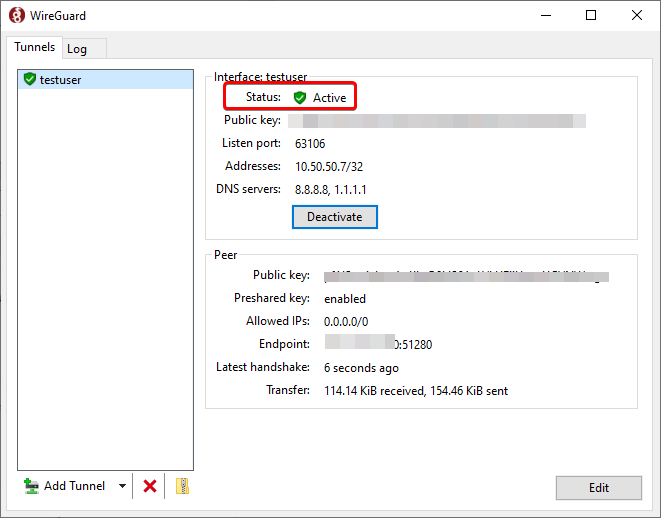Click the listen port value 63106
Screen dimensions: 661x518
tap(309, 143)
